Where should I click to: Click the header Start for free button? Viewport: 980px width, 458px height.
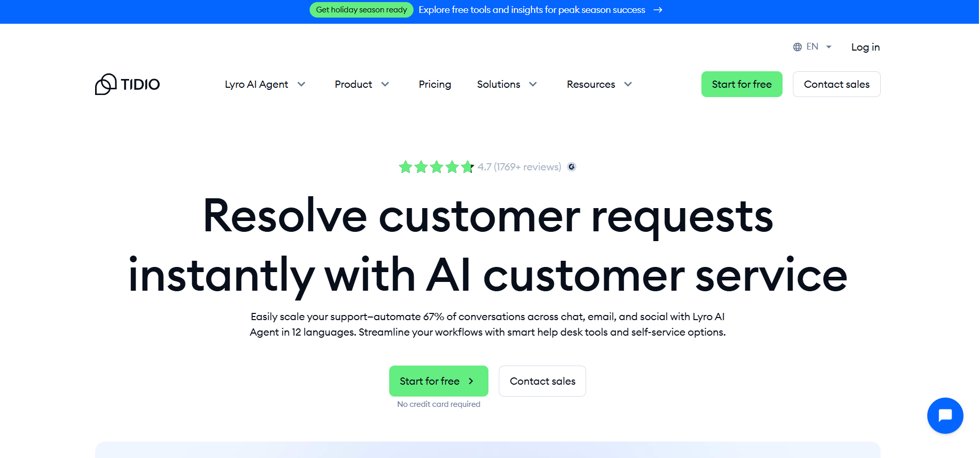pos(742,84)
